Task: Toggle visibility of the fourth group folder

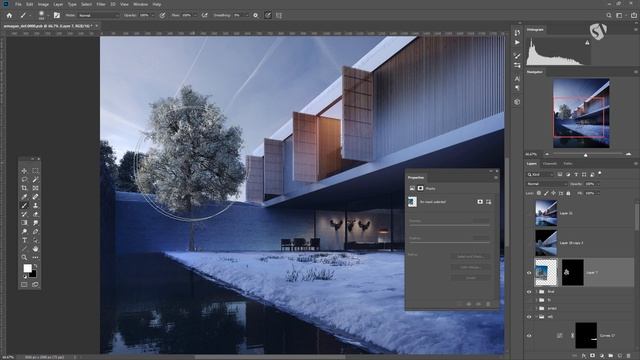Action: (x=529, y=317)
